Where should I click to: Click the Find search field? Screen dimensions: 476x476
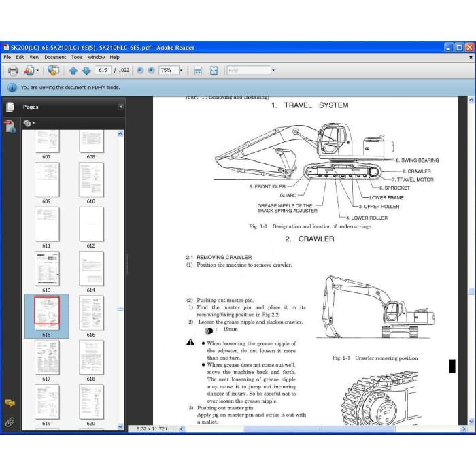pos(249,71)
